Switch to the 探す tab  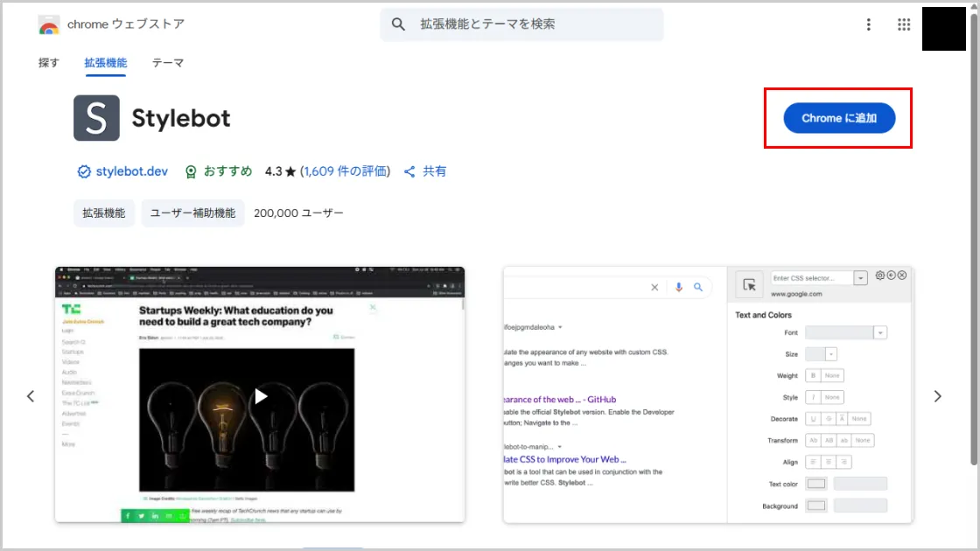pos(49,62)
